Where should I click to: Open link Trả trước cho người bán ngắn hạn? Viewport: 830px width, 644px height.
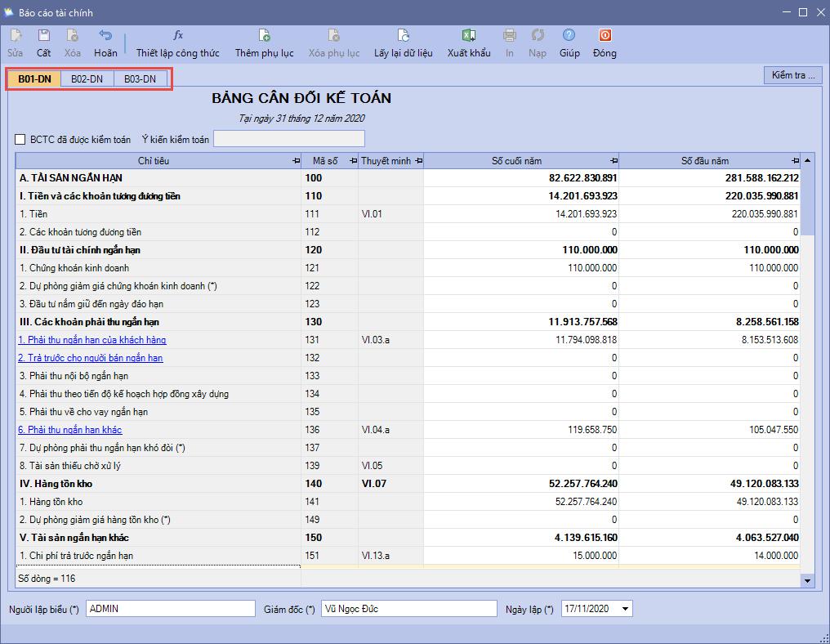(x=90, y=358)
